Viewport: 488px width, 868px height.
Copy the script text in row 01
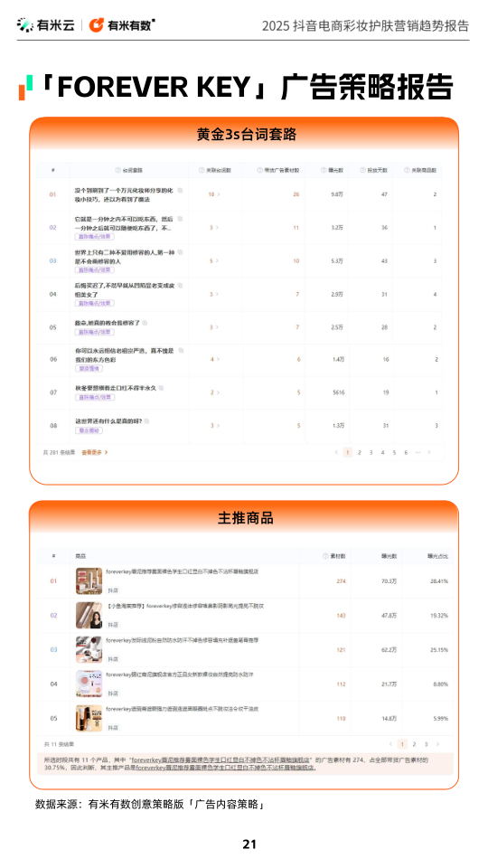[x=181, y=191]
